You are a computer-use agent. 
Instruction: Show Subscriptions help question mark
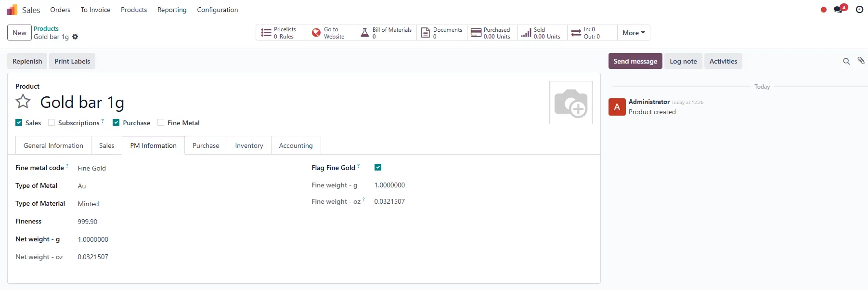pos(103,120)
